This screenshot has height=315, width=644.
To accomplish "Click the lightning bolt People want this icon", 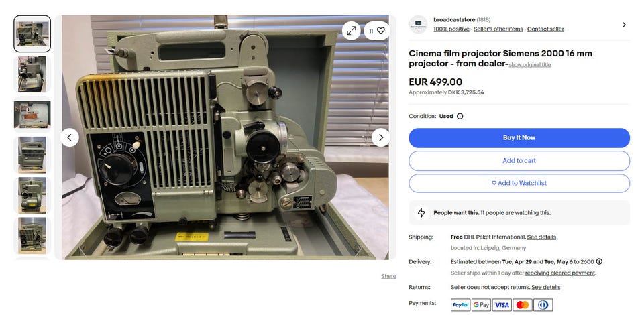I will [421, 213].
